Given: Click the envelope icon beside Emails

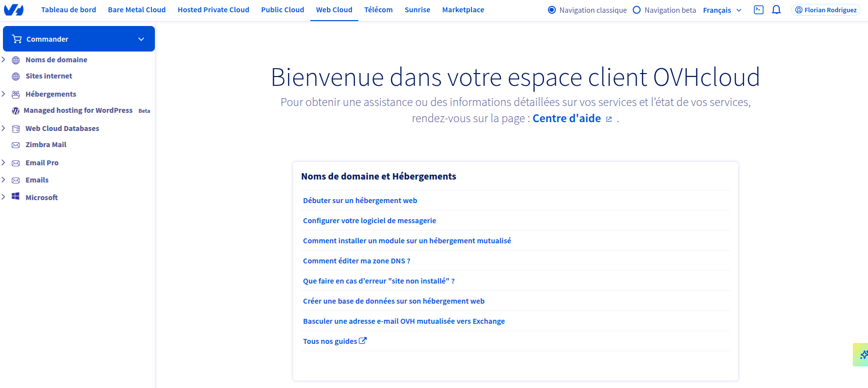Looking at the screenshot, I should pos(16,181).
